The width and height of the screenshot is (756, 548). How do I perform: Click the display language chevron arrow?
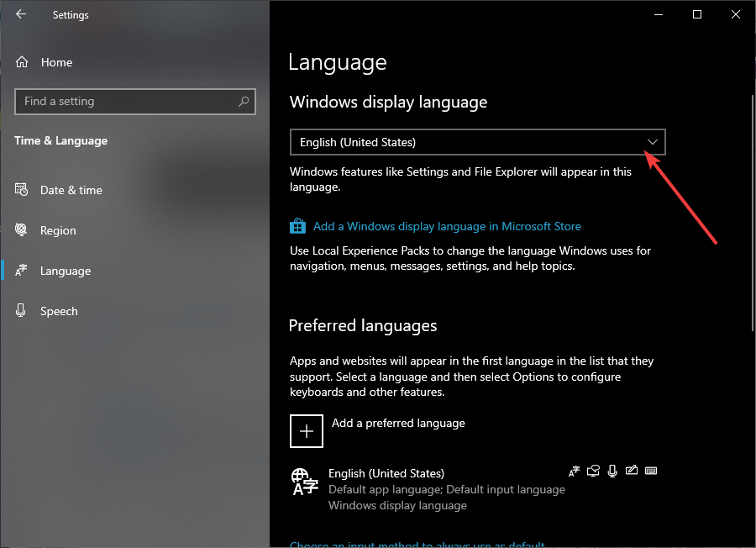coord(653,142)
